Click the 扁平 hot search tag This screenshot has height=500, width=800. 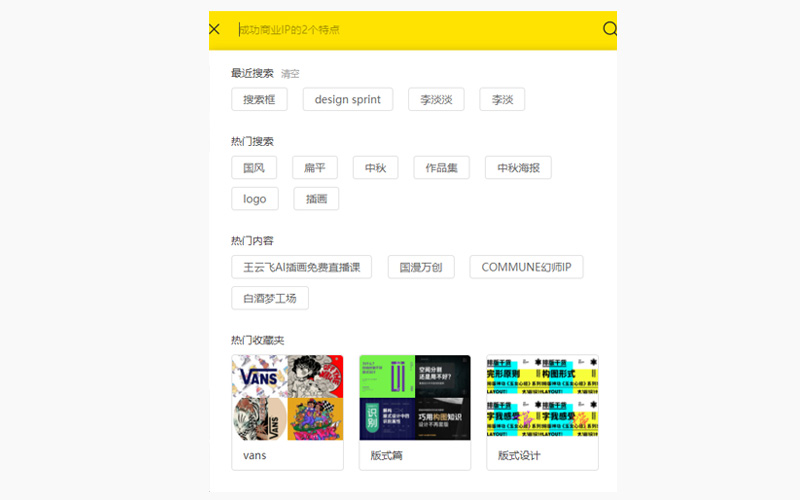(315, 168)
